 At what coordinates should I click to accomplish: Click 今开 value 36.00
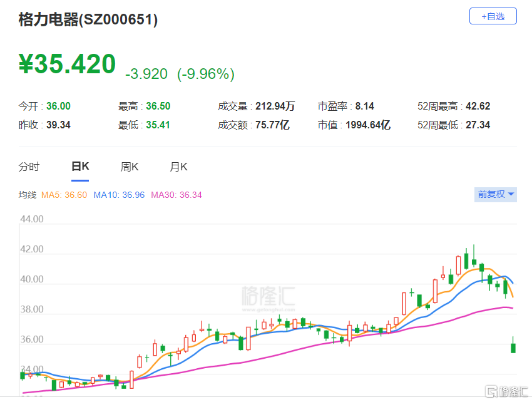58,106
